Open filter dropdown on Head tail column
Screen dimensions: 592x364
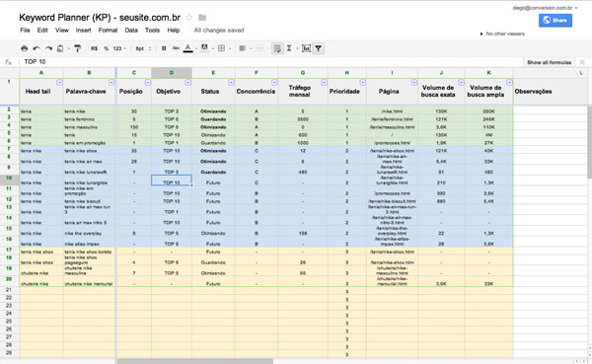59,82
